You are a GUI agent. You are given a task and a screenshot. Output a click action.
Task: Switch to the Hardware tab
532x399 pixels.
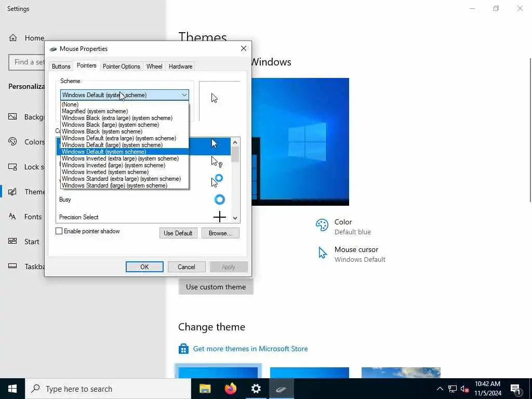(180, 66)
